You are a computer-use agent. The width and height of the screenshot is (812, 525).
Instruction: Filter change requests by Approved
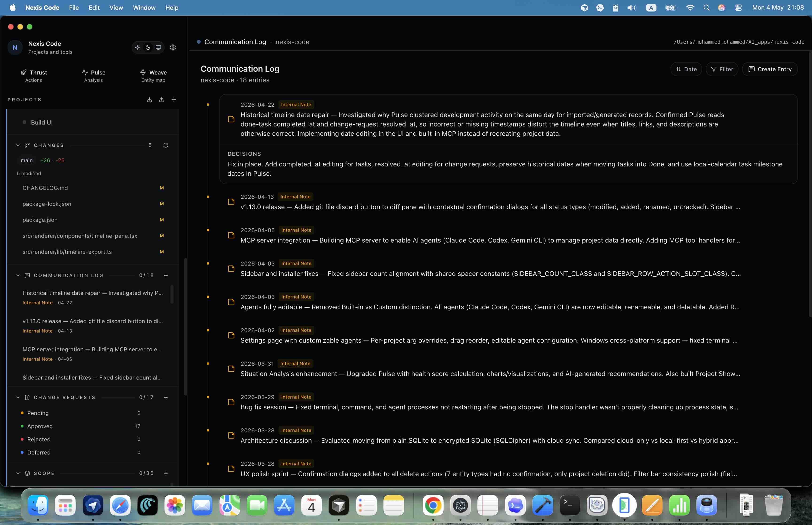[81, 426]
